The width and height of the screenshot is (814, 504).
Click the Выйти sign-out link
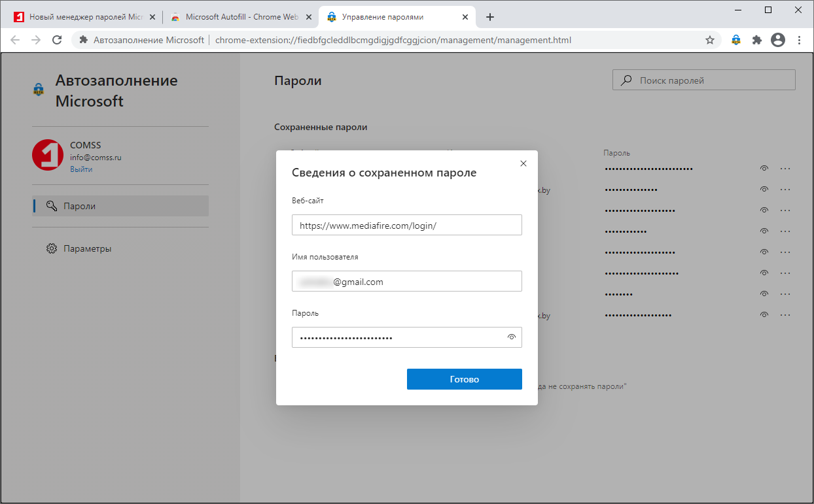81,169
